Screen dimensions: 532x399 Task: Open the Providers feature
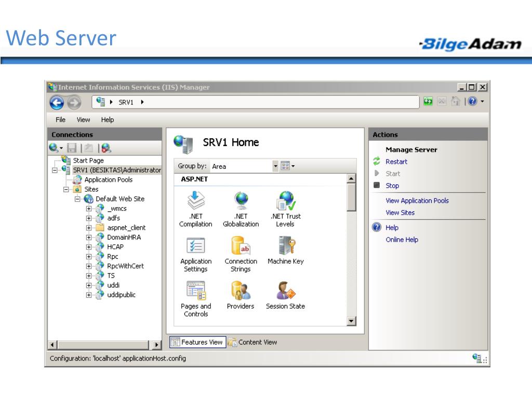(x=241, y=295)
